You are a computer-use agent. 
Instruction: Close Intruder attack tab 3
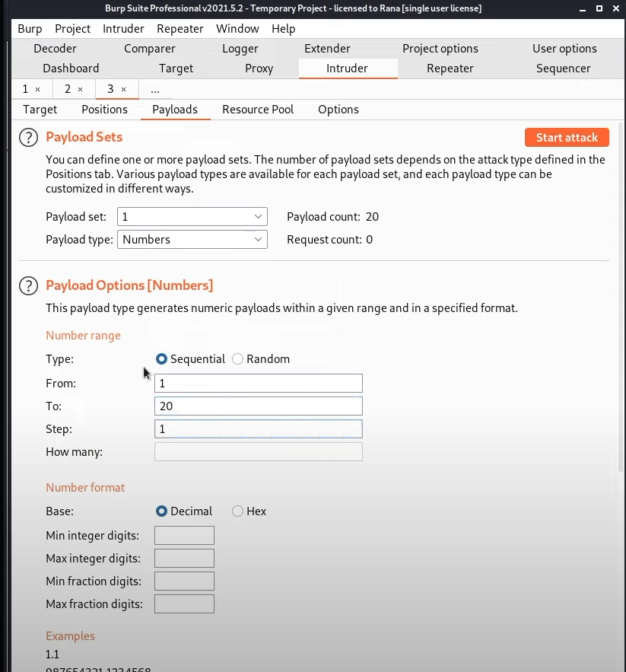[123, 89]
